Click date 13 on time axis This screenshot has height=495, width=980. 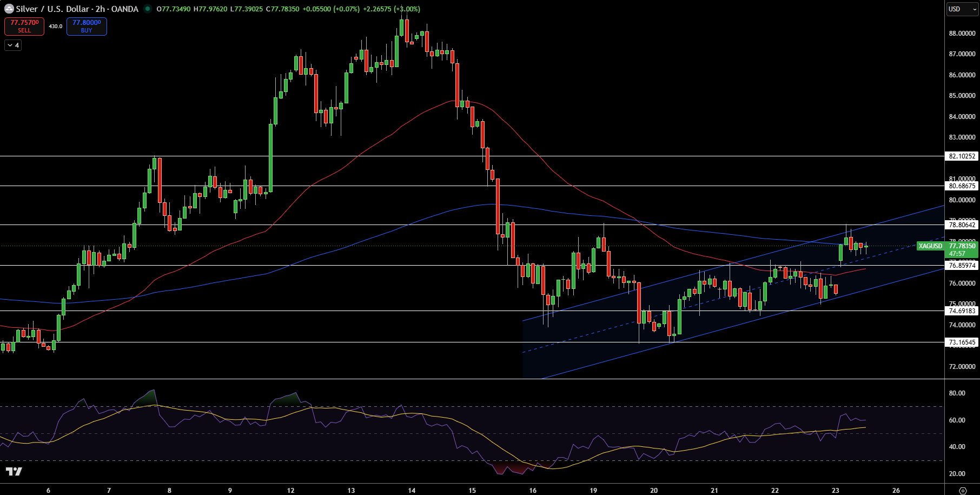[x=351, y=491]
